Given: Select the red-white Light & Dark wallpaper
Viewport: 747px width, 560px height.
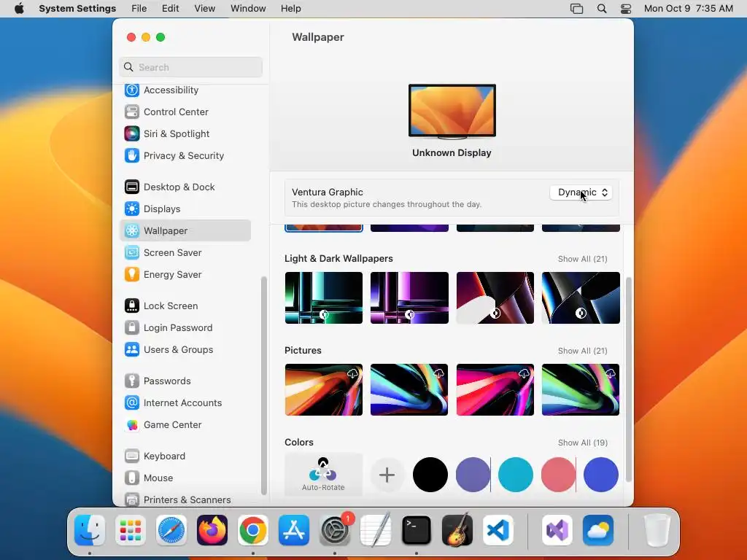Looking at the screenshot, I should coord(495,297).
